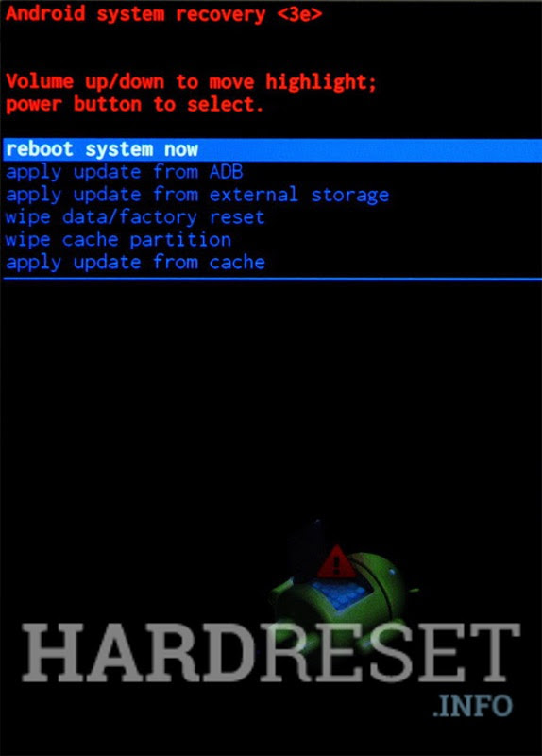Click the HARDRESET watermark logo
The width and height of the screenshot is (542, 756).
271,652
